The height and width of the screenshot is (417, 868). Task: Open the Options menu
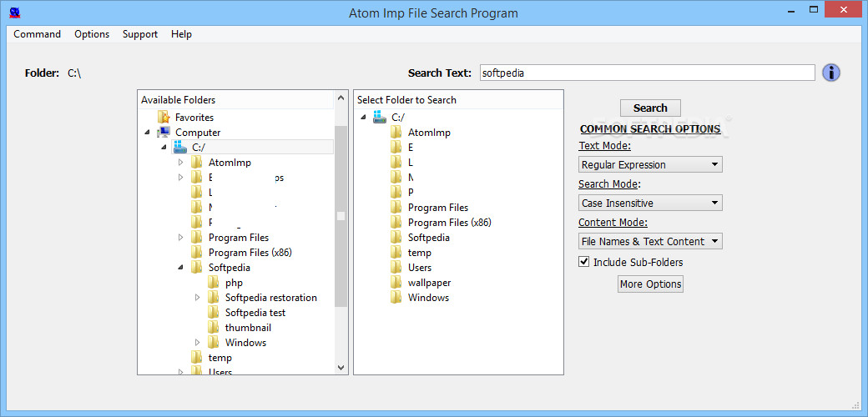pos(92,34)
